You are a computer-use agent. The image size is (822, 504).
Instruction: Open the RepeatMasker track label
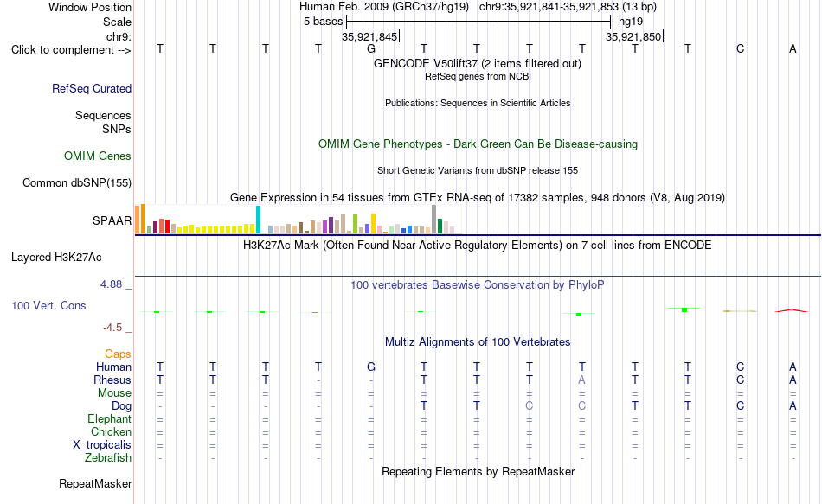tap(95, 483)
